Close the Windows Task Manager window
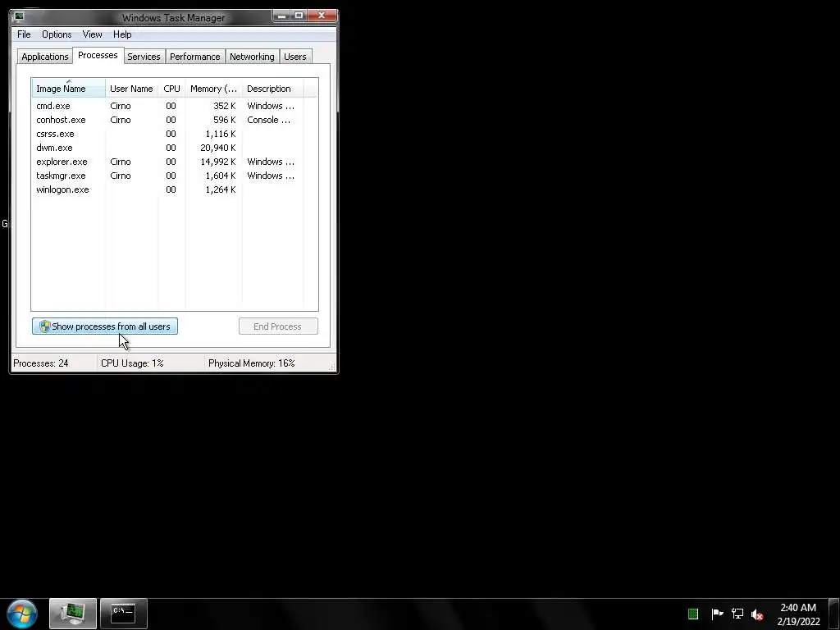This screenshot has width=840, height=630. [322, 16]
